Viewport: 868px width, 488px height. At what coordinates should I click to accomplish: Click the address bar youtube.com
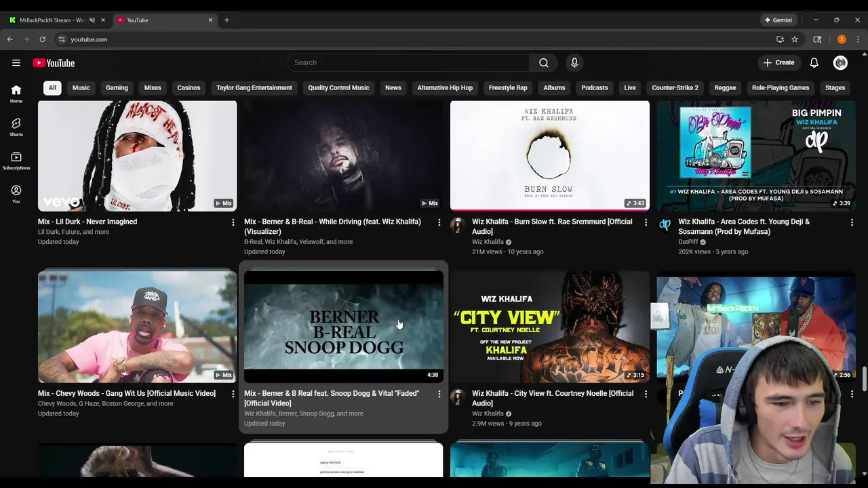pos(89,39)
